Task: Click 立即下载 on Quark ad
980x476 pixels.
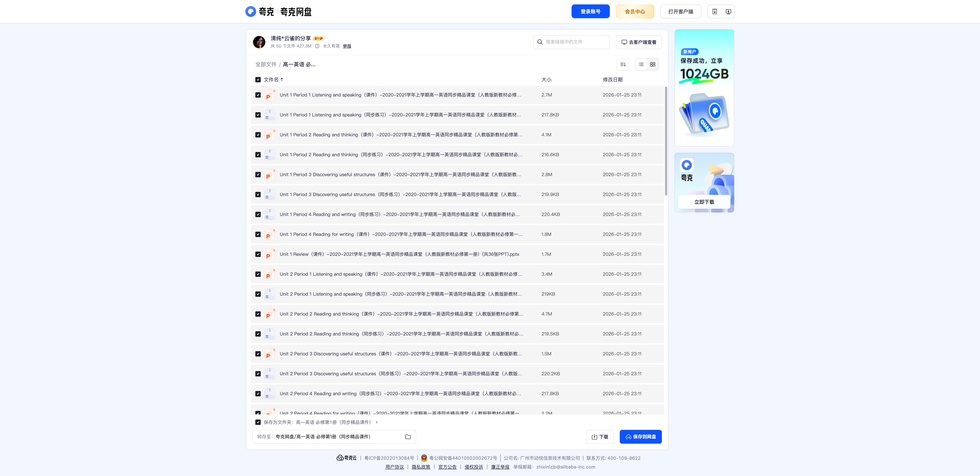Action: 704,202
